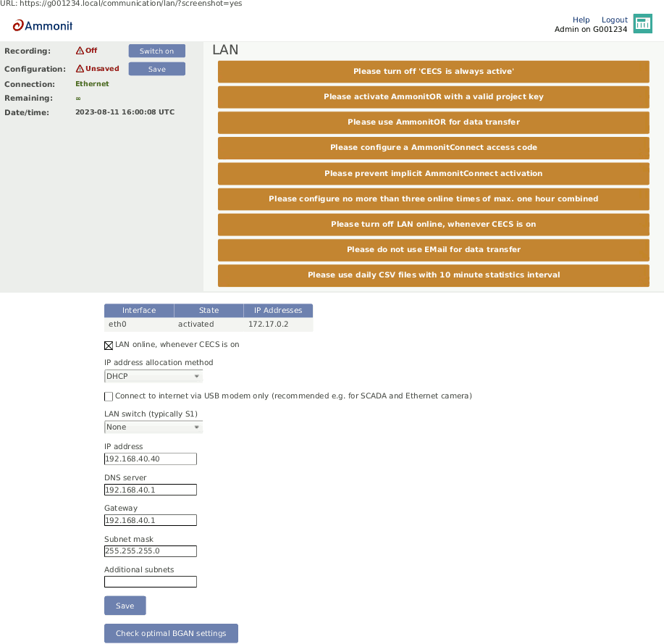The width and height of the screenshot is (664, 644).
Task: Click Save below the subnet settings
Action: pyautogui.click(x=125, y=605)
